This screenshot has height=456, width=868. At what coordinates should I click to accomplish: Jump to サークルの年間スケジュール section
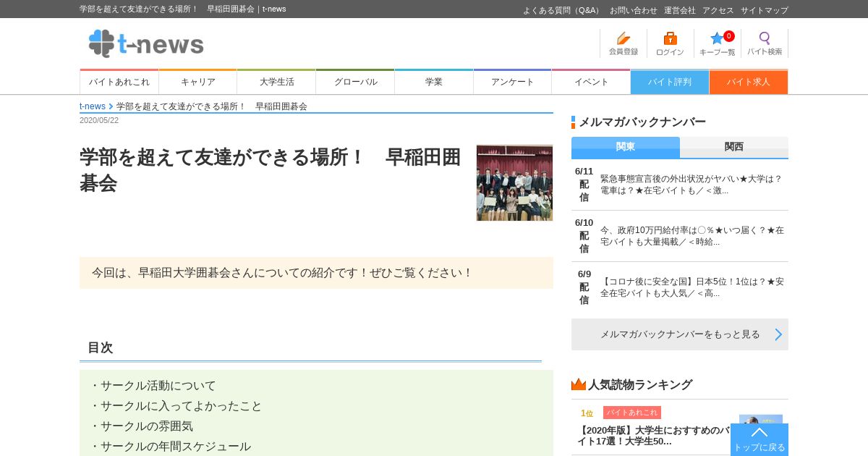[x=176, y=447]
